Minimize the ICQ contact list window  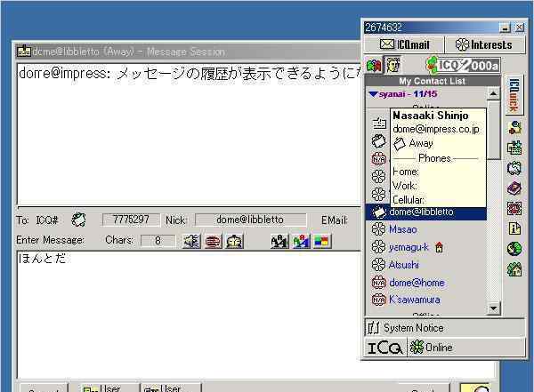[505, 28]
